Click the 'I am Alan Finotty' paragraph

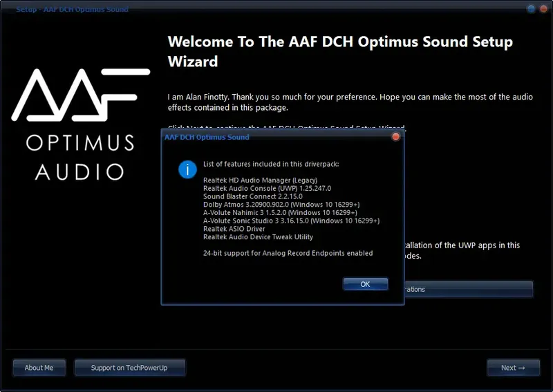coord(350,102)
